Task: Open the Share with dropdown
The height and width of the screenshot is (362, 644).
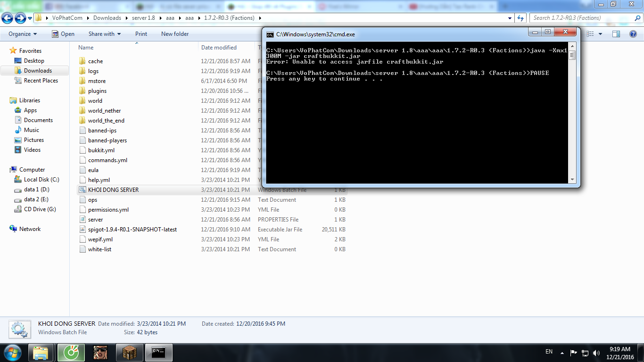Action: point(105,34)
